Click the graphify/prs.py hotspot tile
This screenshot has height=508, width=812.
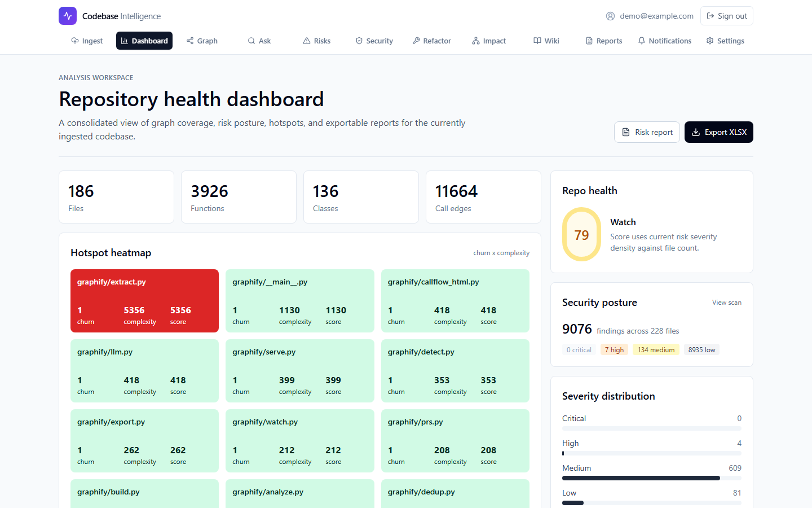[x=455, y=441]
